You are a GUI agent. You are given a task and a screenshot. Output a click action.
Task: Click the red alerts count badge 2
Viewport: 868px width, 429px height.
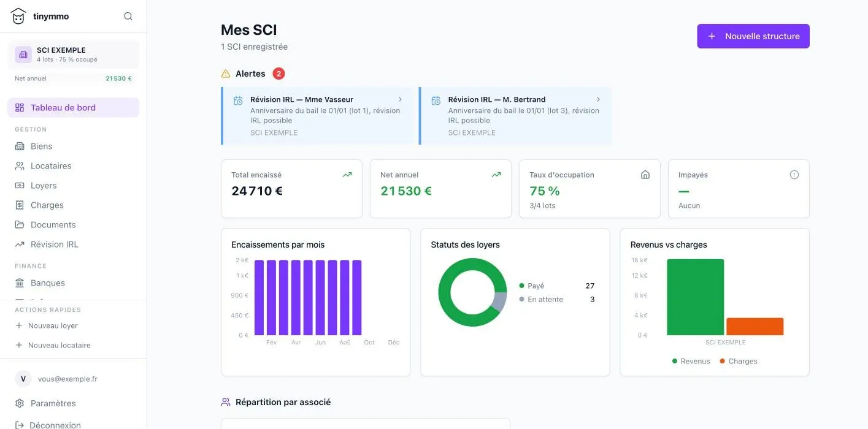point(278,74)
